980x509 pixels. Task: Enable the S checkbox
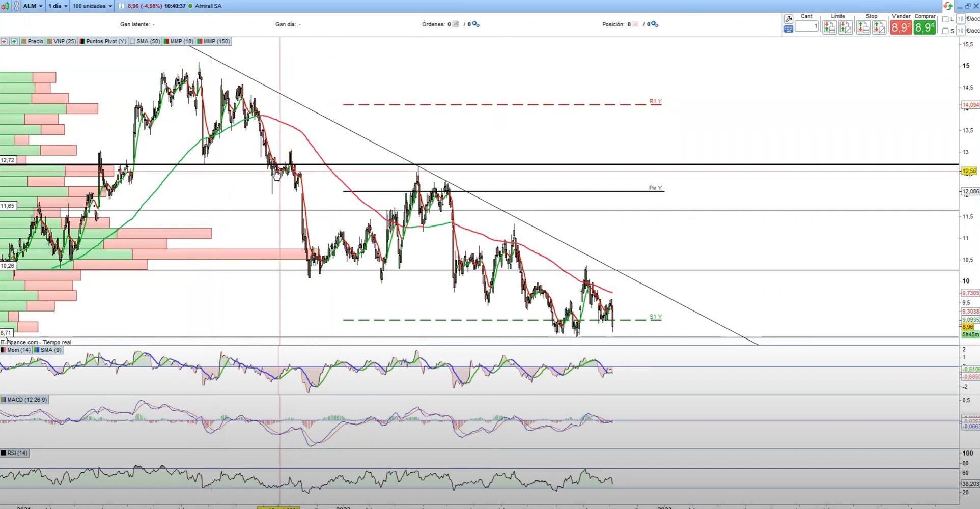tap(945, 31)
